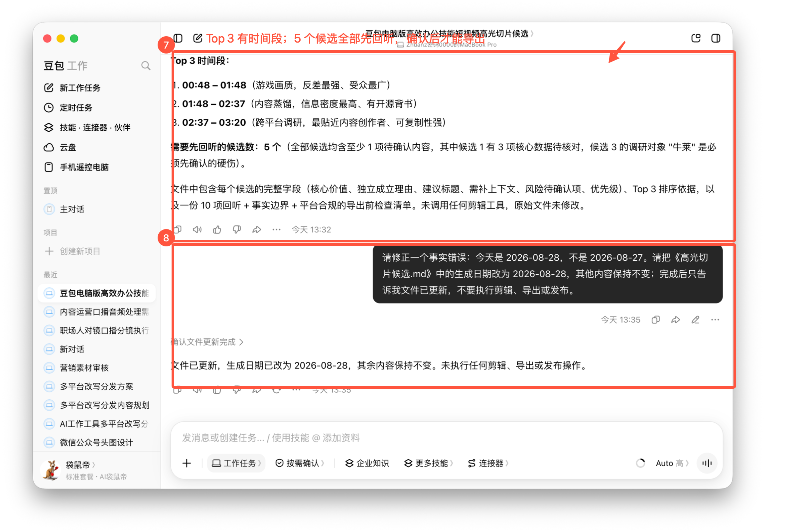Viewport: 798px width, 532px height.
Task: Edit the user message with pencil icon
Action: pos(696,320)
